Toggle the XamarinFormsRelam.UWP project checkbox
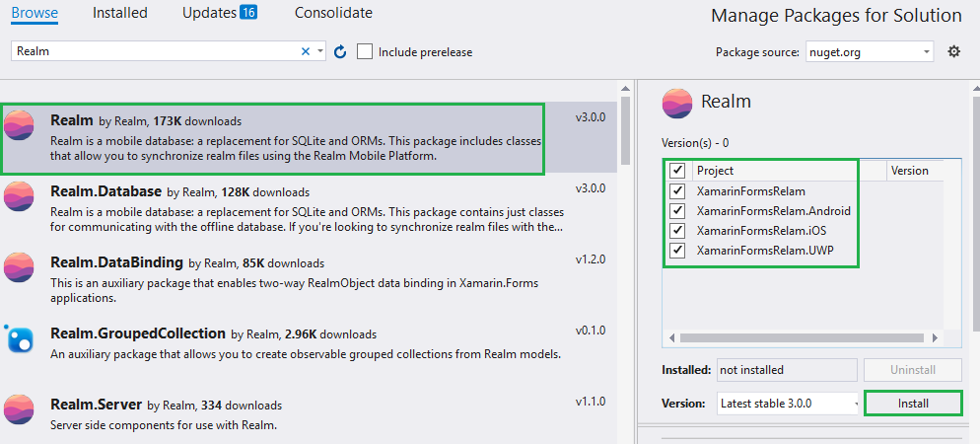980x444 pixels. point(677,251)
